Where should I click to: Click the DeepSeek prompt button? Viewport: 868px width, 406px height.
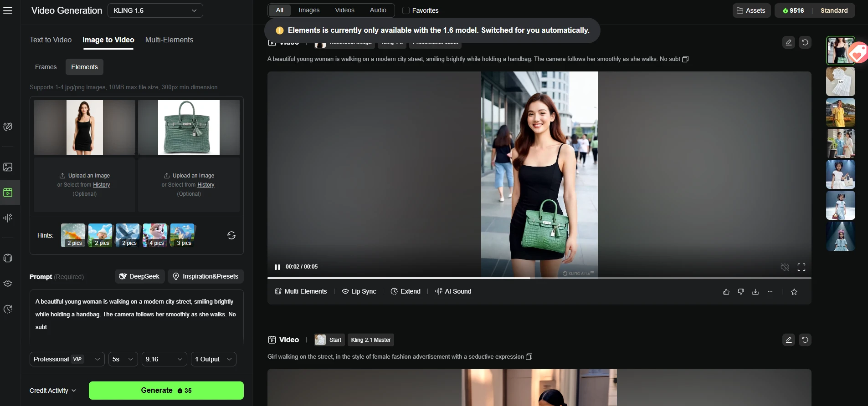139,276
